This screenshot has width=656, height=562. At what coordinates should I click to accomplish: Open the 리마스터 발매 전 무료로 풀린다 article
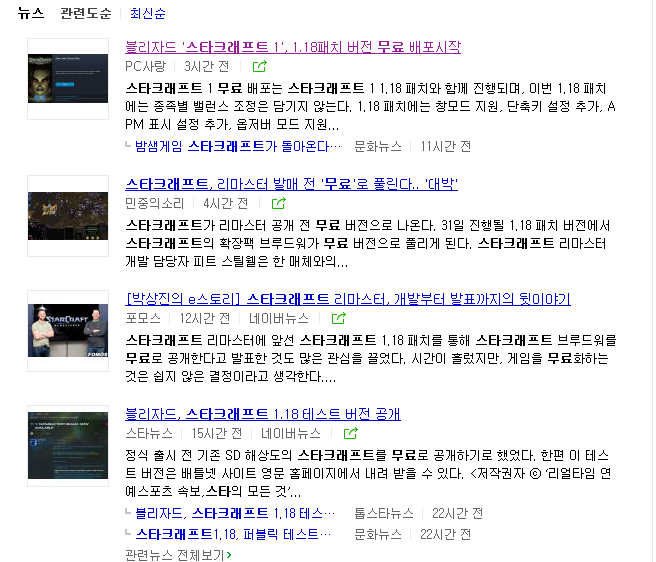pyautogui.click(x=291, y=184)
